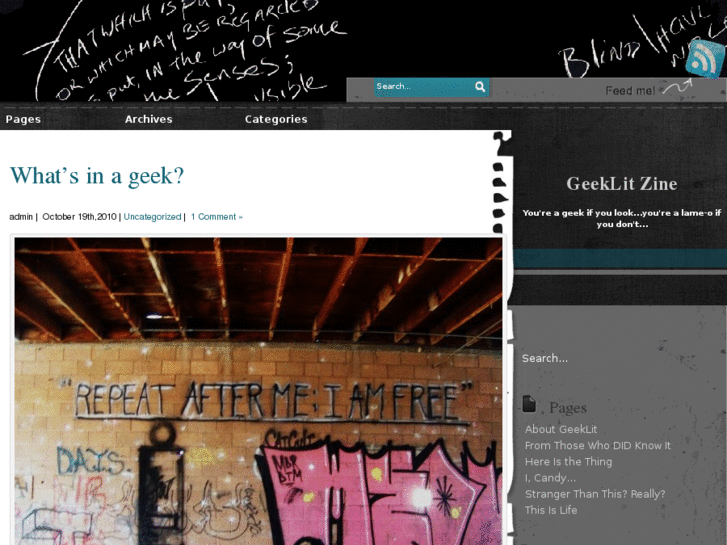Open the "What's in a geek?" post title
Image resolution: width=727 pixels, height=545 pixels.
pyautogui.click(x=97, y=176)
